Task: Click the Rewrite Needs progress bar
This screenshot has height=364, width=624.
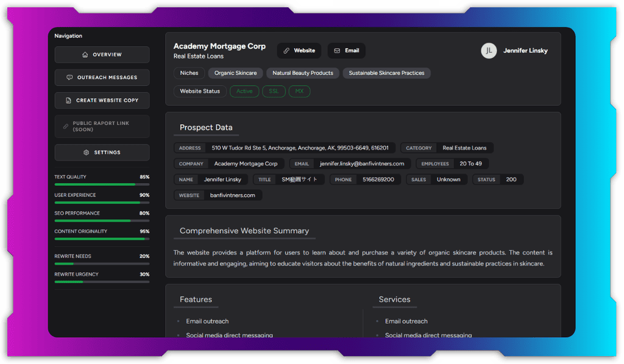Action: click(x=102, y=264)
